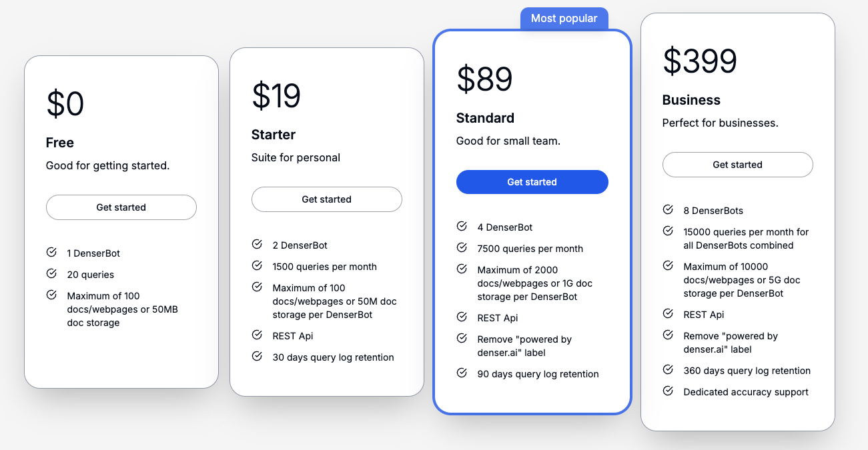Click check icon for 7500 queries per month
This screenshot has width=868, height=450.
(x=462, y=248)
